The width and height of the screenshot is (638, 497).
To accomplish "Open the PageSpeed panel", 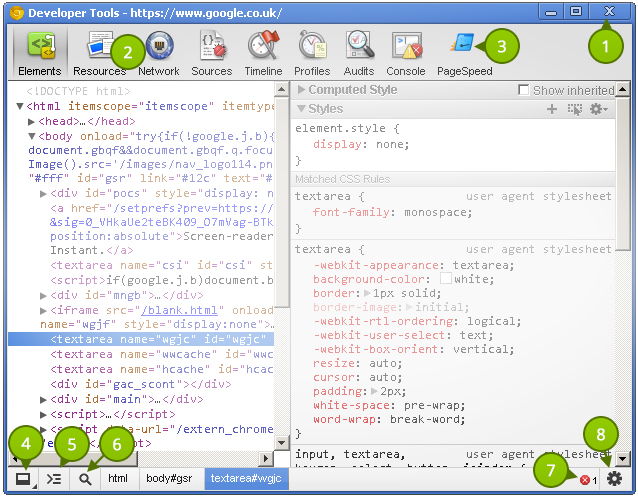I will tap(465, 53).
